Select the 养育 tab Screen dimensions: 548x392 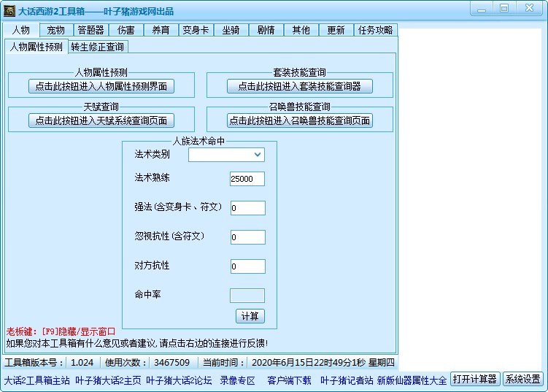click(161, 30)
